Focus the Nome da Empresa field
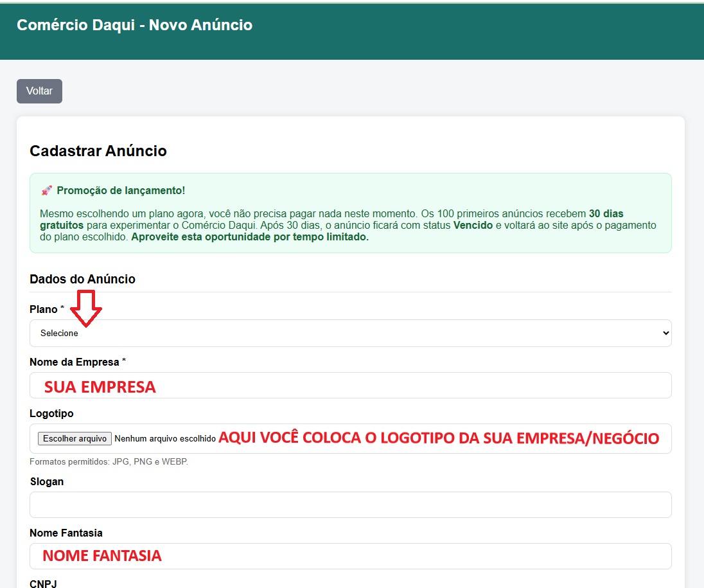 coord(350,386)
